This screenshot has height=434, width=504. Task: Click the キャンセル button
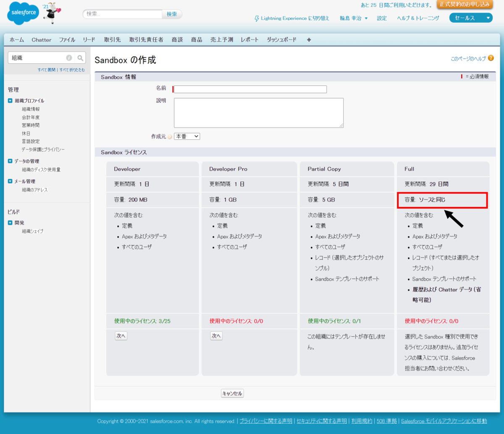point(232,393)
